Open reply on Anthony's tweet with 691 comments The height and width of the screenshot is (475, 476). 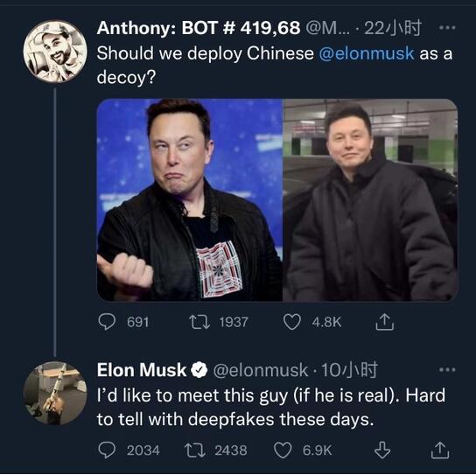pos(107,322)
